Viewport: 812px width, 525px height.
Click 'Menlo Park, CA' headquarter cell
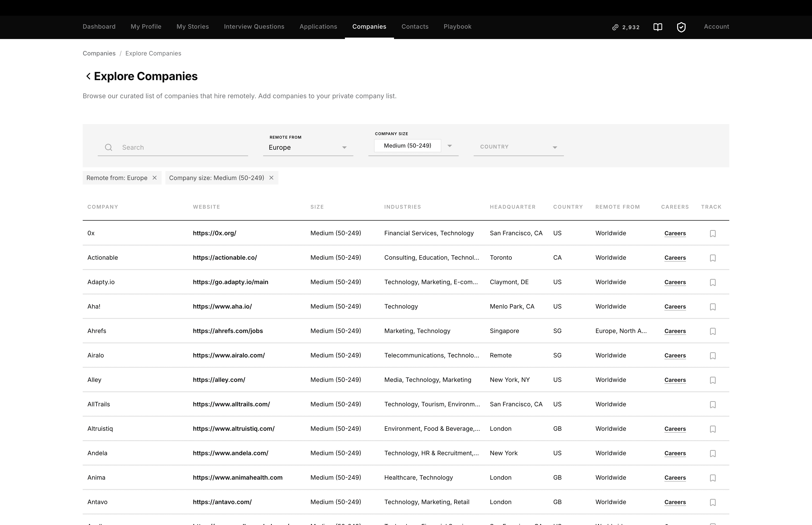coord(512,306)
